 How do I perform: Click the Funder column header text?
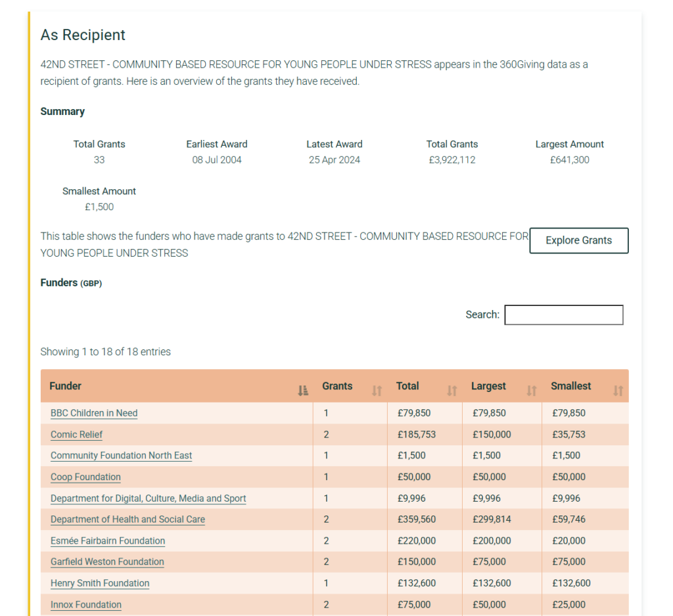click(66, 386)
